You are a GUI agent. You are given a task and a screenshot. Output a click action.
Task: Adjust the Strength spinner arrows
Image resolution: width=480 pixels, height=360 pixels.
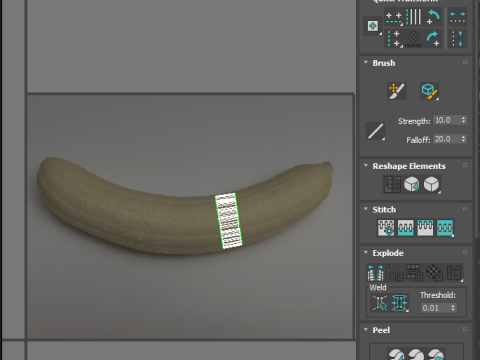463,120
